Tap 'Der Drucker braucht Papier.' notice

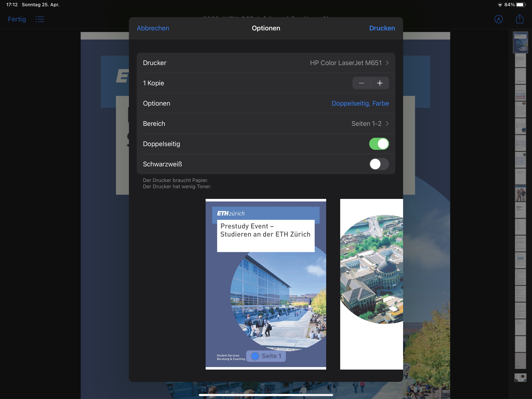(x=176, y=180)
